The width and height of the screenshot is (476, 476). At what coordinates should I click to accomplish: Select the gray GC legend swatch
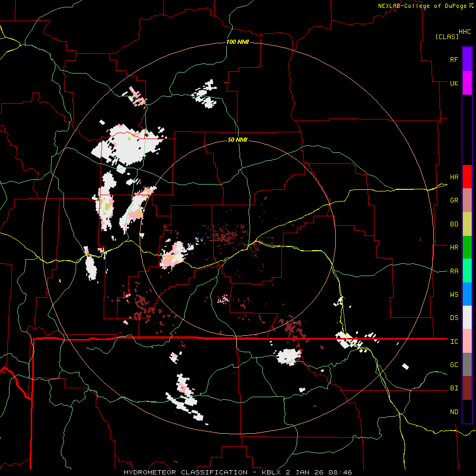(467, 364)
